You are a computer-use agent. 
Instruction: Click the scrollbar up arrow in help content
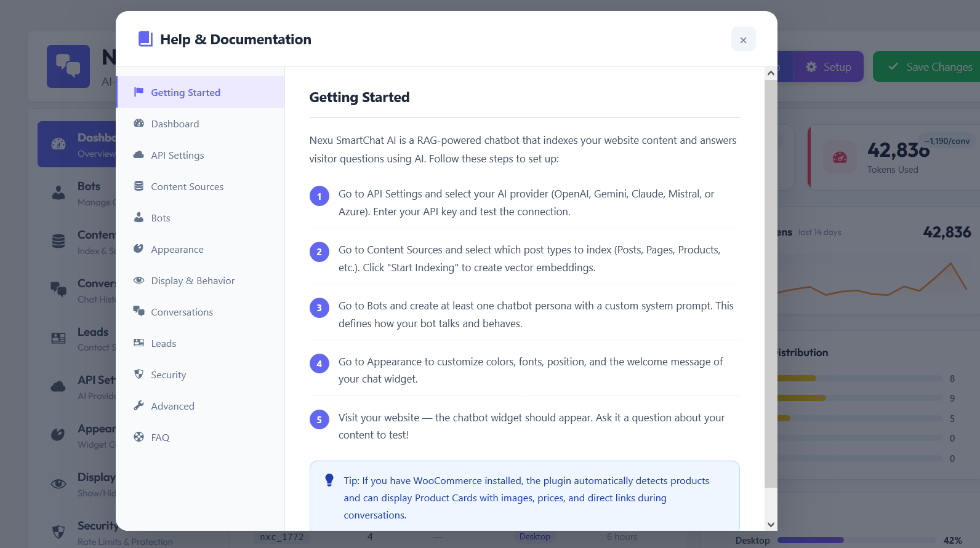point(771,73)
